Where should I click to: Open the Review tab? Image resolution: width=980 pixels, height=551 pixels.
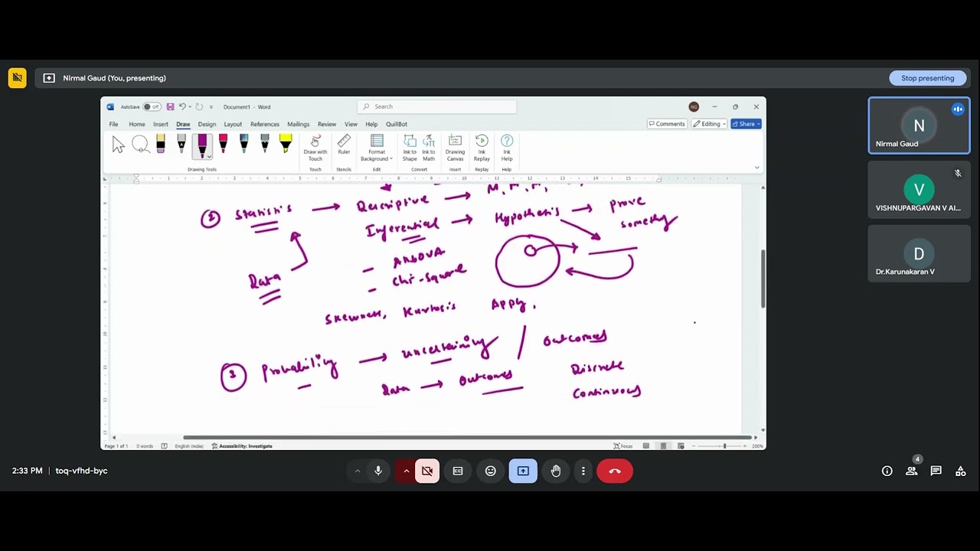pyautogui.click(x=327, y=124)
